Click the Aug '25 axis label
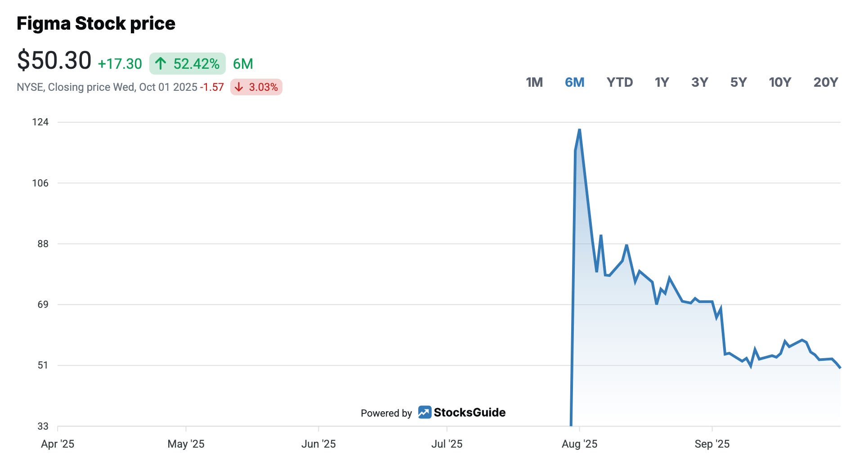This screenshot has height=462, width=868. point(581,444)
